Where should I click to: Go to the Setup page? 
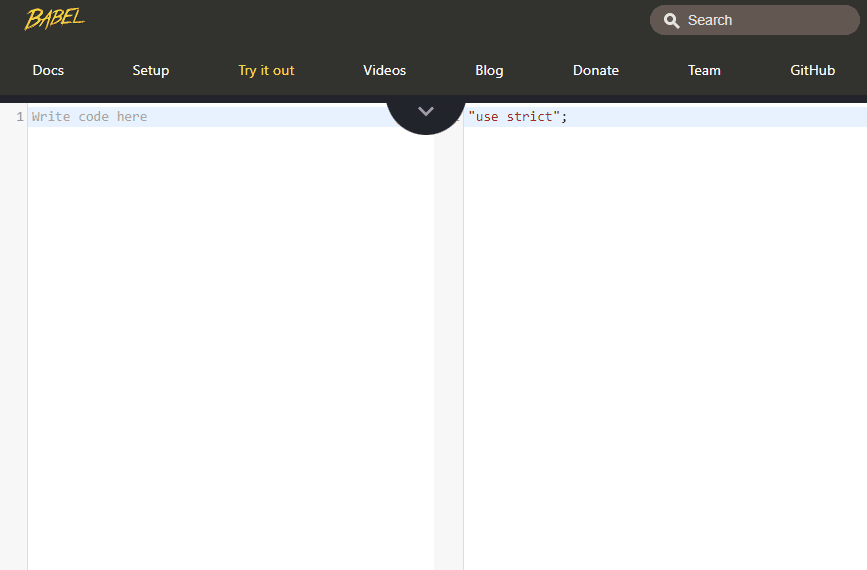pos(151,70)
